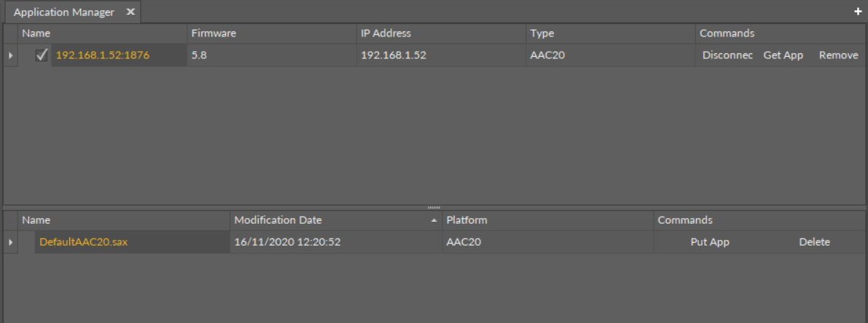Expand the 192.168.1.52:1876 device row arrow

[x=9, y=55]
